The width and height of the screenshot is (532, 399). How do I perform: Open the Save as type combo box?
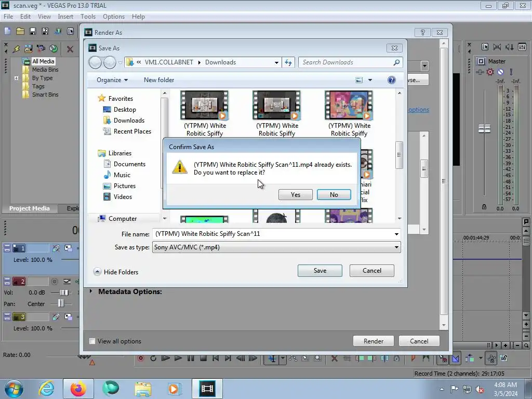click(276, 247)
